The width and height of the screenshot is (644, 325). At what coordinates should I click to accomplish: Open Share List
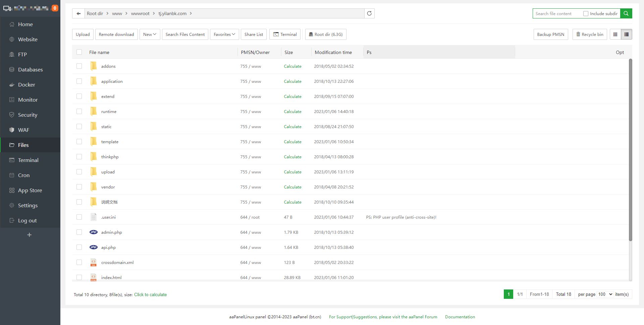pos(254,34)
